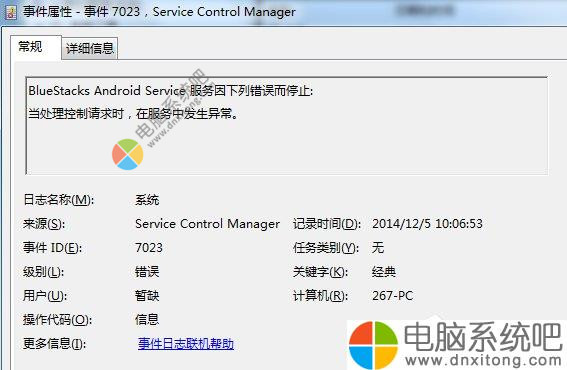The width and height of the screenshot is (567, 370).
Task: Select the BlueStacks Android Service error line
Action: click(171, 90)
